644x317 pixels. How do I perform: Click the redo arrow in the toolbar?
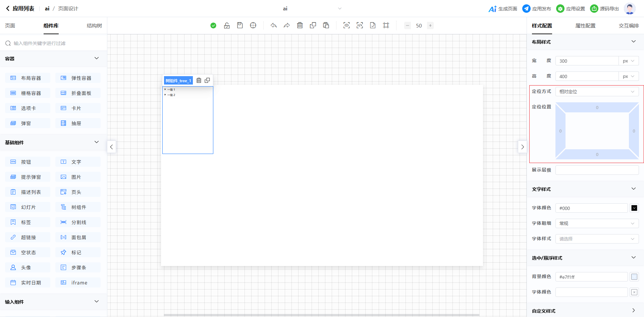[287, 25]
